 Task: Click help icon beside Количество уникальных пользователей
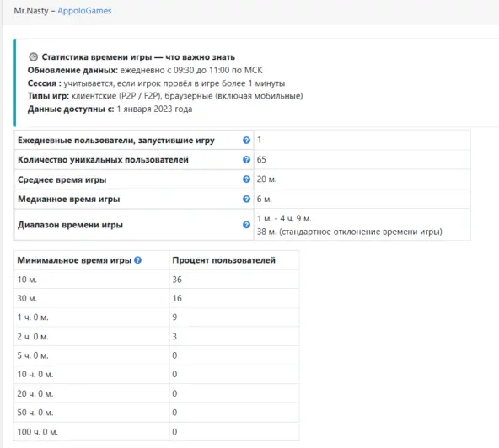[246, 160]
